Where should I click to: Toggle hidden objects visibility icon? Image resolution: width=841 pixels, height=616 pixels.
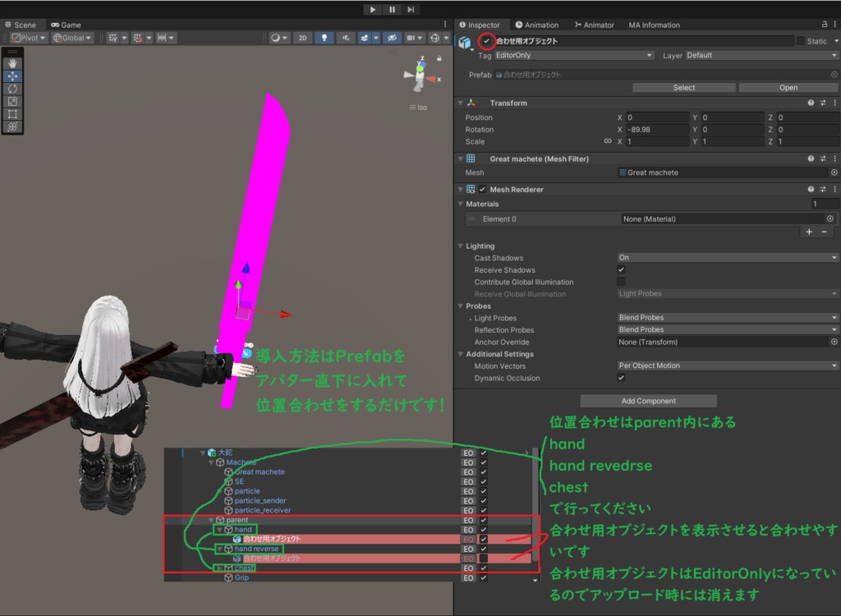tap(392, 38)
